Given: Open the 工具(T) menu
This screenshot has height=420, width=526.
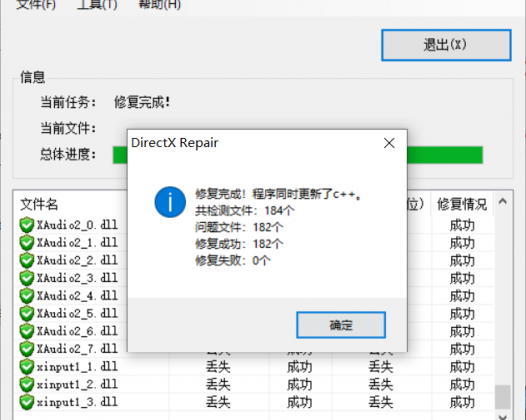Looking at the screenshot, I should pyautogui.click(x=97, y=5).
